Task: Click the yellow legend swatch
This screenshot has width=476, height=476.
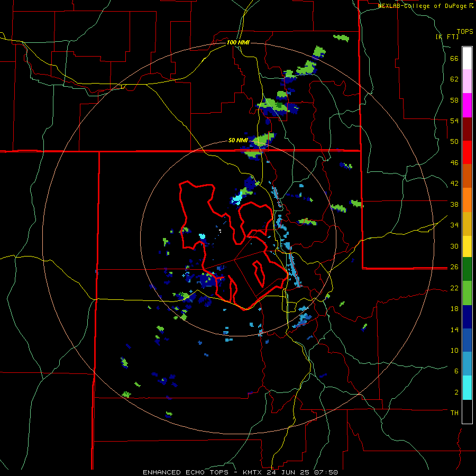Action: [x=467, y=246]
